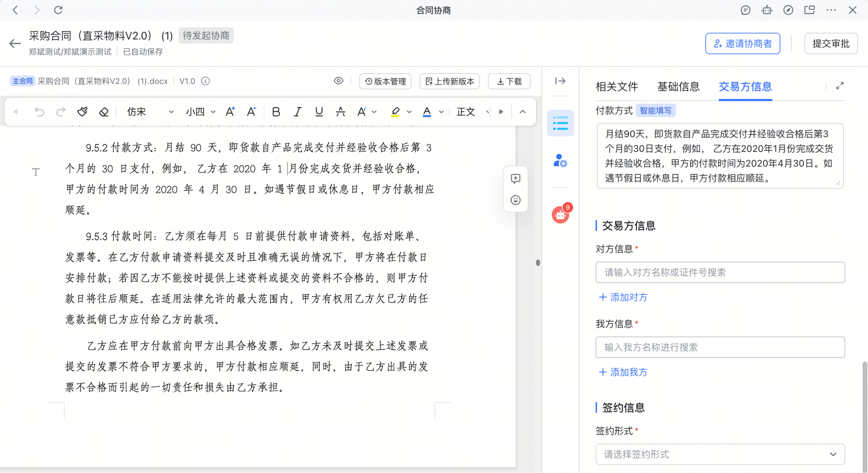Open the 小四 font size dropdown
Viewport: 868px width, 473px height.
(x=201, y=112)
